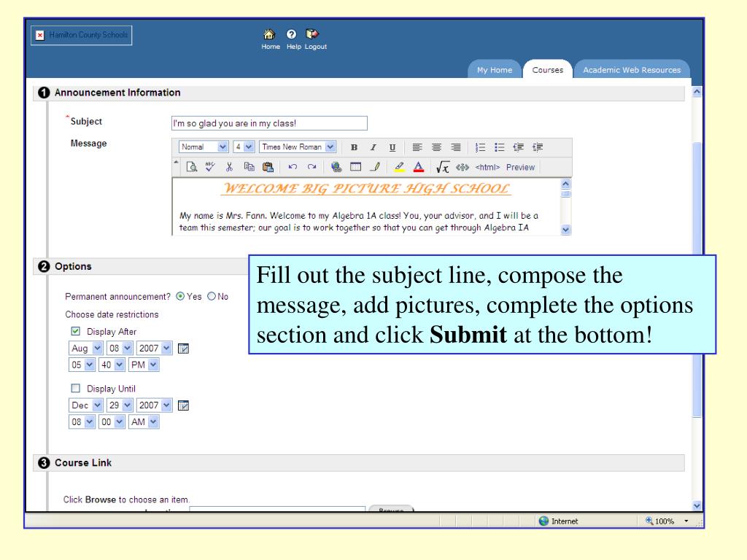Open Display Until month Dec dropdown
The image size is (747, 560).
pos(86,405)
